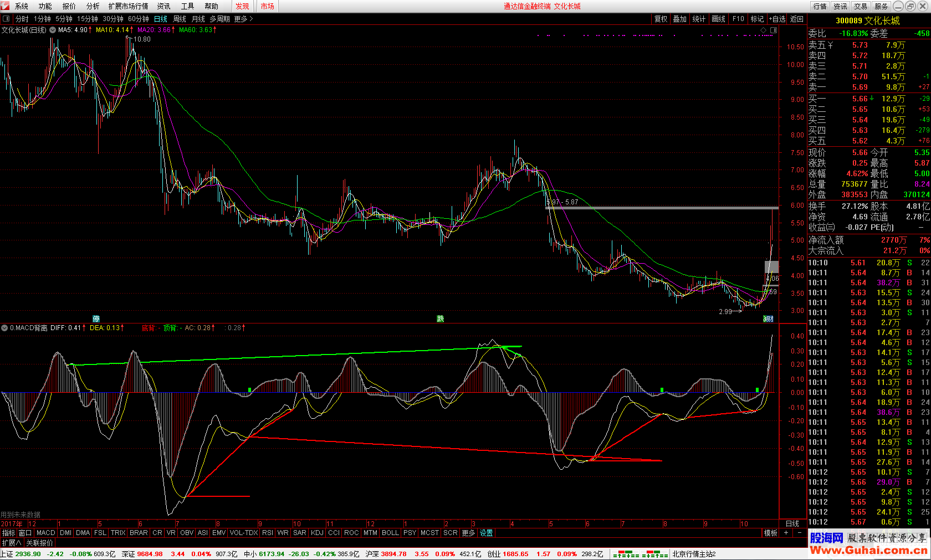Open the 关联报价 tab
Viewport: 931px width, 560px height.
40,543
